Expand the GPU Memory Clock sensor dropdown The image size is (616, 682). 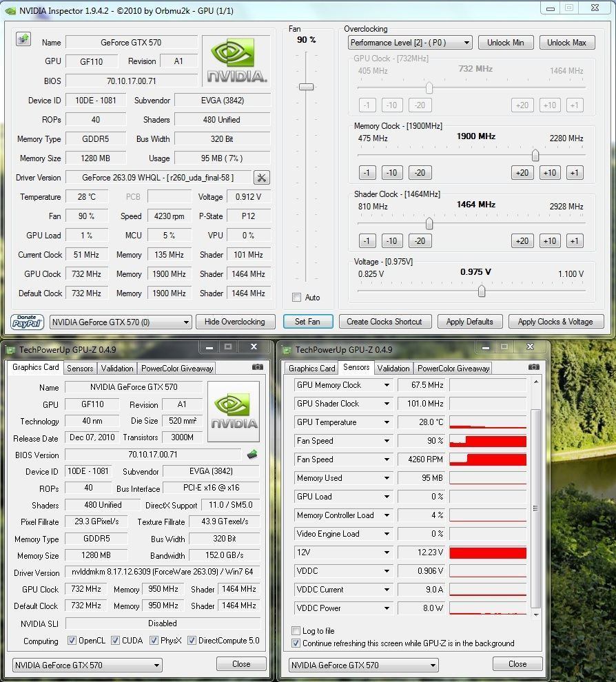387,385
